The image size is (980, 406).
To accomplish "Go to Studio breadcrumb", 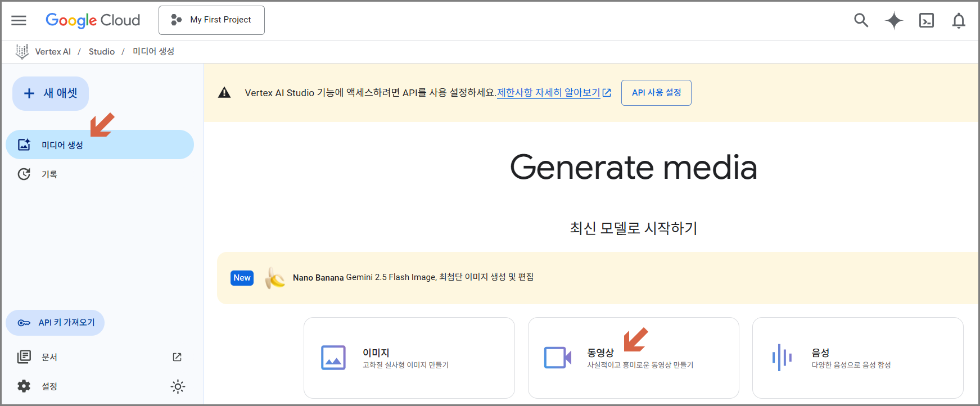I will tap(102, 52).
